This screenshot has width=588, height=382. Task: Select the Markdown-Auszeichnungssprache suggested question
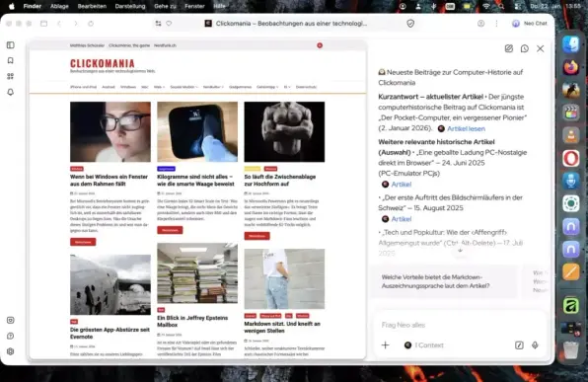click(x=444, y=281)
